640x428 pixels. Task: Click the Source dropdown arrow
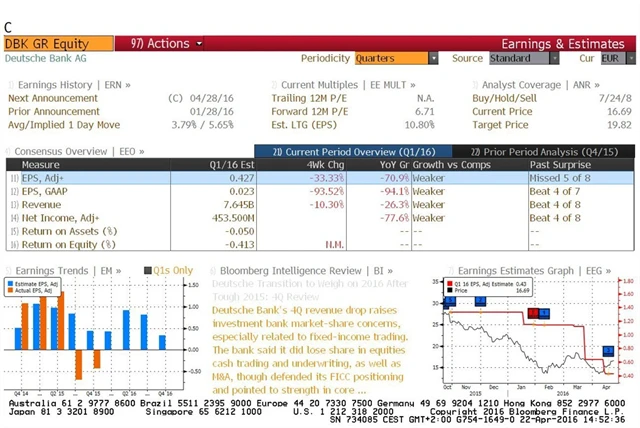coord(554,58)
